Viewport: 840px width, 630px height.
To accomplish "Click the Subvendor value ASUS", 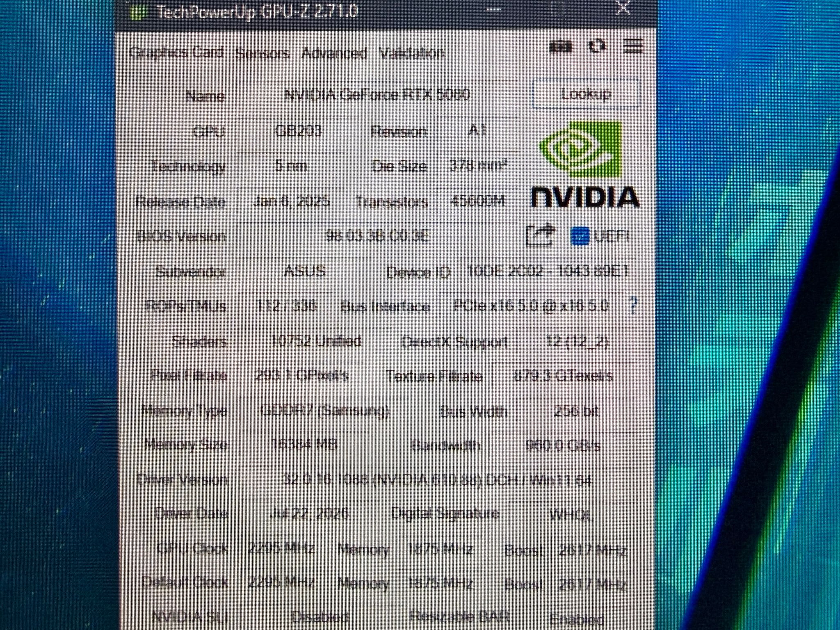I will tap(304, 271).
